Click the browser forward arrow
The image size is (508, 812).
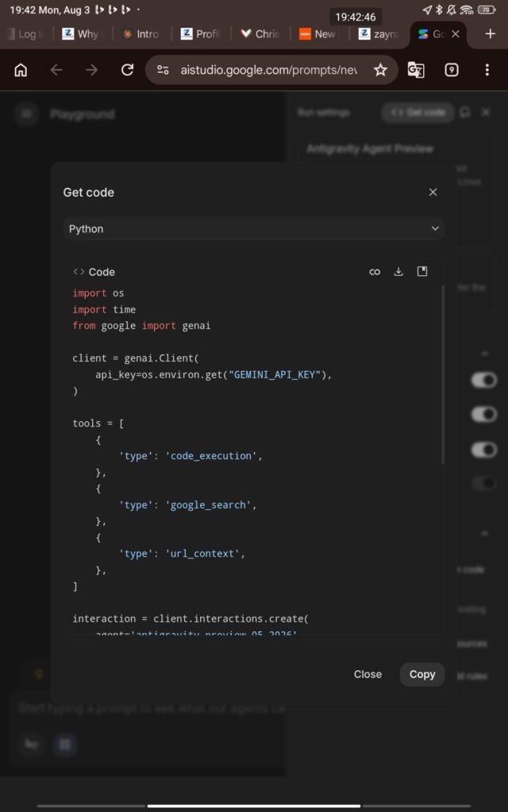pyautogui.click(x=92, y=70)
